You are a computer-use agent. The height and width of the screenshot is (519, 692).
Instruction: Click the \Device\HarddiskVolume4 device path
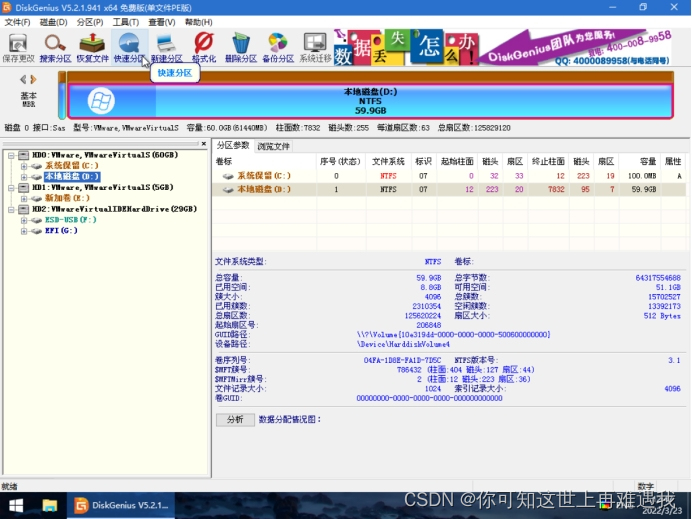(x=403, y=344)
